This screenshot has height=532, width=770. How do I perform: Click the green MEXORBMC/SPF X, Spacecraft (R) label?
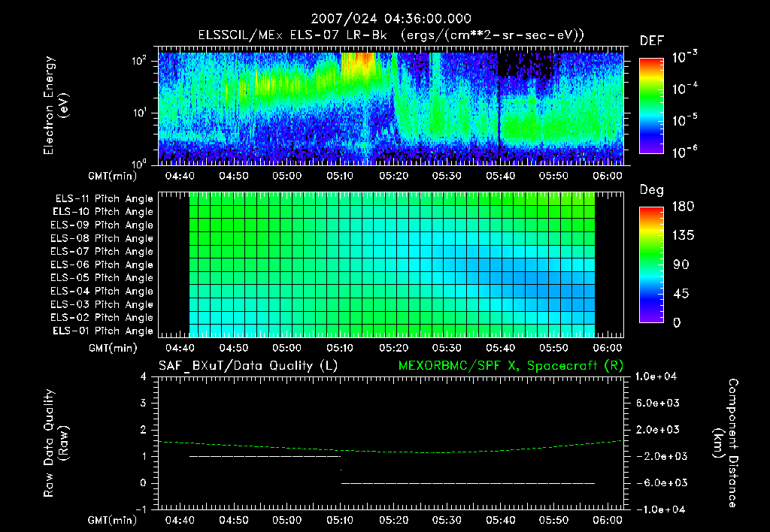511,366
